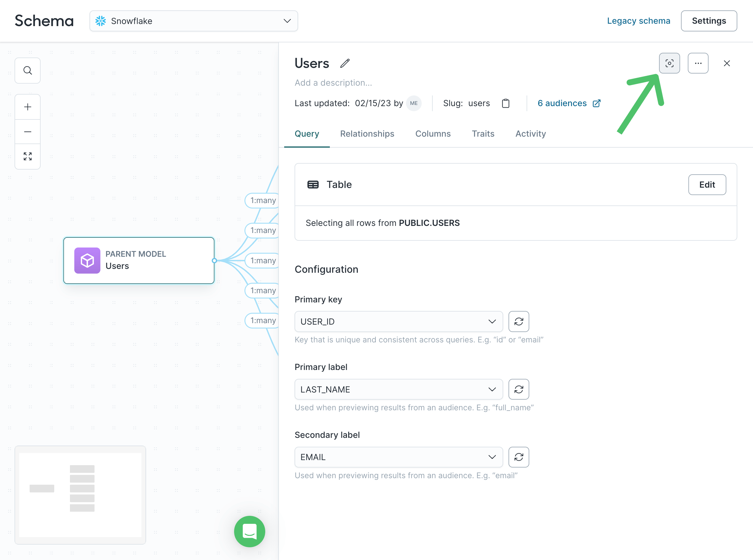This screenshot has width=753, height=560.
Task: Zoom out using the minus icon
Action: click(28, 132)
